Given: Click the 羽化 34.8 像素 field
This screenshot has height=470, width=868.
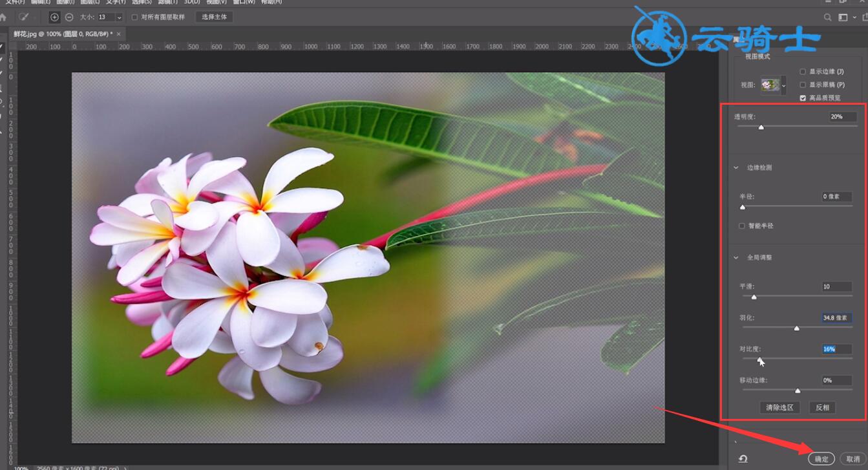Looking at the screenshot, I should (836, 318).
